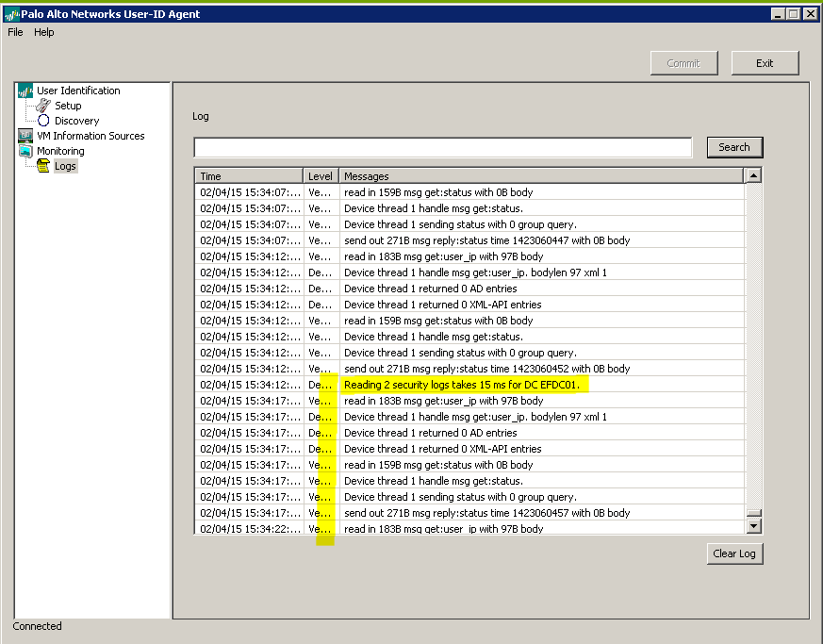This screenshot has width=823, height=644.
Task: Select the Logs tree node
Action: click(x=65, y=166)
